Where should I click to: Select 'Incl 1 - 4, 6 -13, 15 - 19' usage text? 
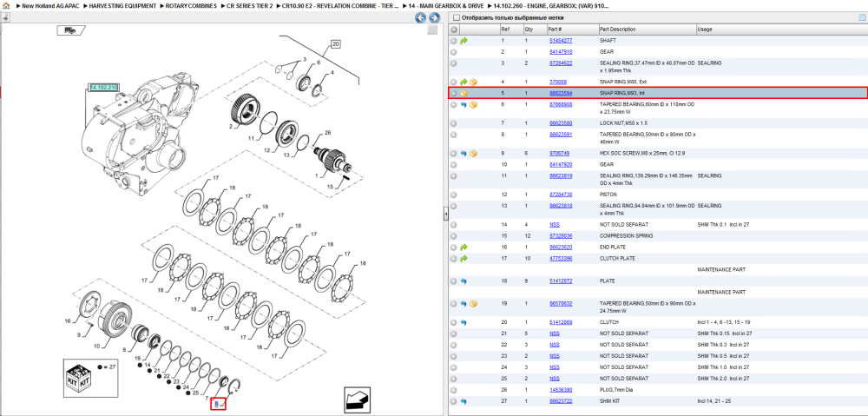[724, 322]
